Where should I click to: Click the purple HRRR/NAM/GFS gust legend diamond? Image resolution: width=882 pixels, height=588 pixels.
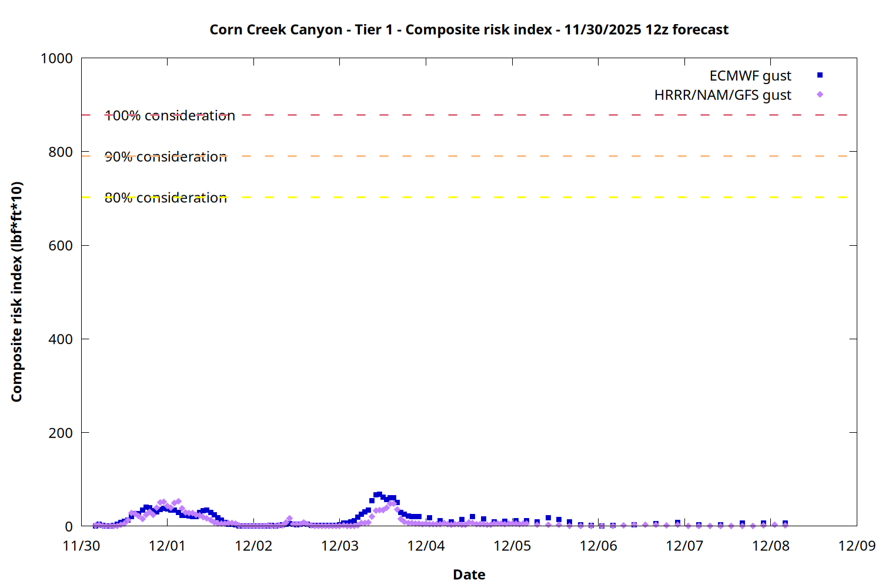pyautogui.click(x=820, y=95)
